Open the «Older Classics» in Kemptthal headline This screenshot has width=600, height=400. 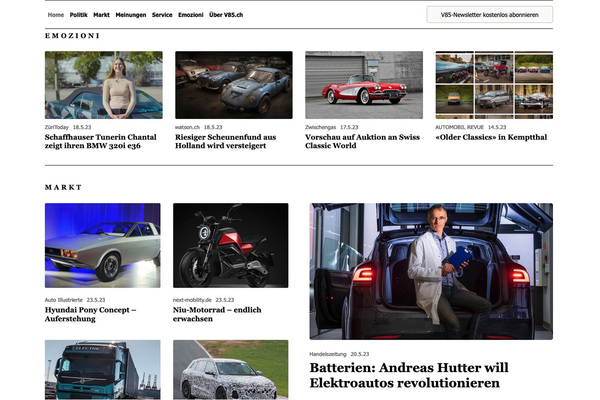coord(491,137)
